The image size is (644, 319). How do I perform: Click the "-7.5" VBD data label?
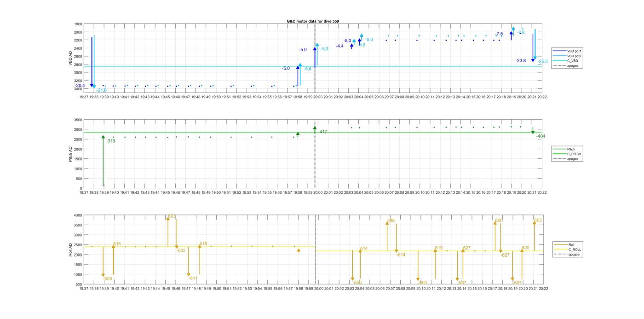coord(499,34)
